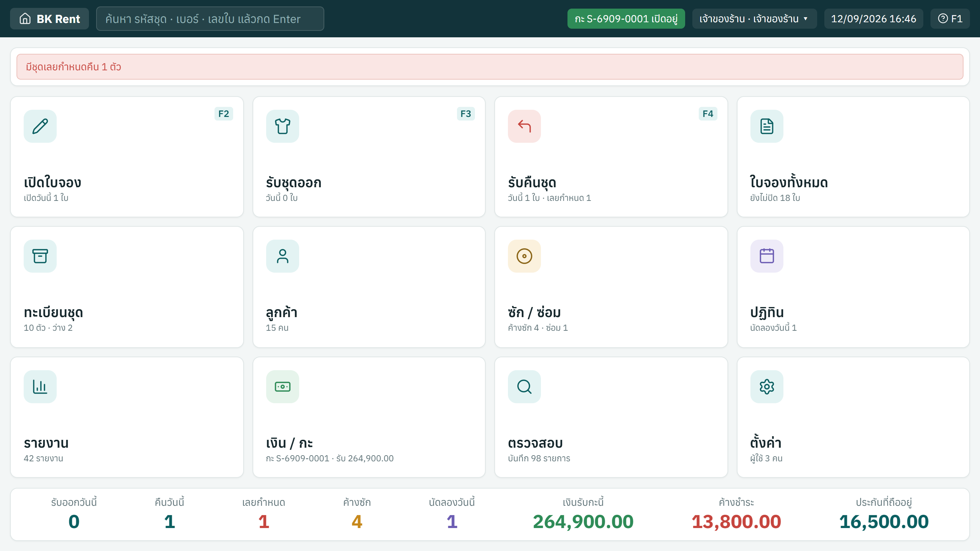980x551 pixels.
Task: Click the dropdown arrow beside เจ้าของร้าน
Action: pyautogui.click(x=805, y=19)
